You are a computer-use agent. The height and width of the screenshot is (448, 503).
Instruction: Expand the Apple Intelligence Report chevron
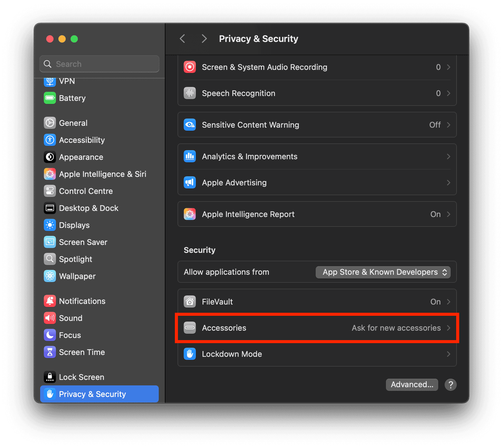(x=448, y=214)
